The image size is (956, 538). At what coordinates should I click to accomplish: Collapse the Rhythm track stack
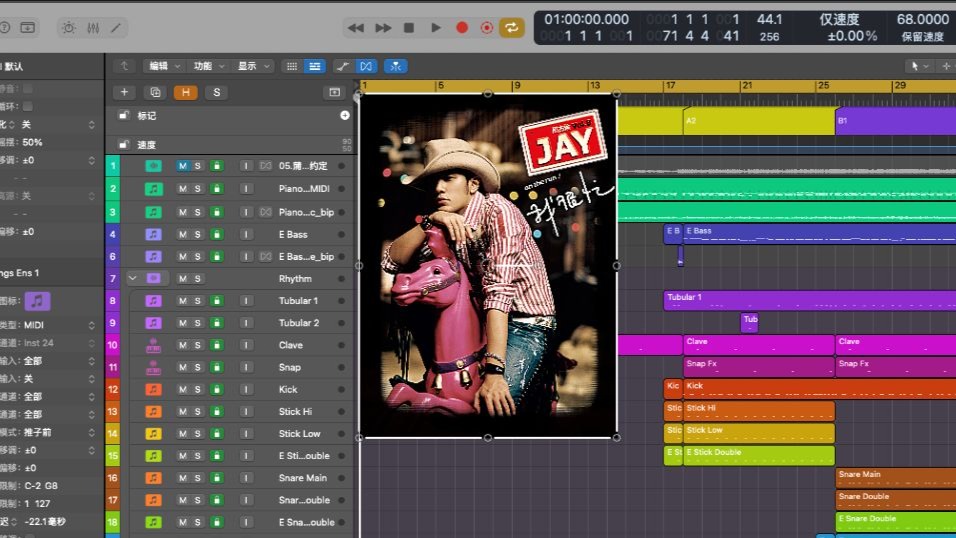[x=132, y=278]
